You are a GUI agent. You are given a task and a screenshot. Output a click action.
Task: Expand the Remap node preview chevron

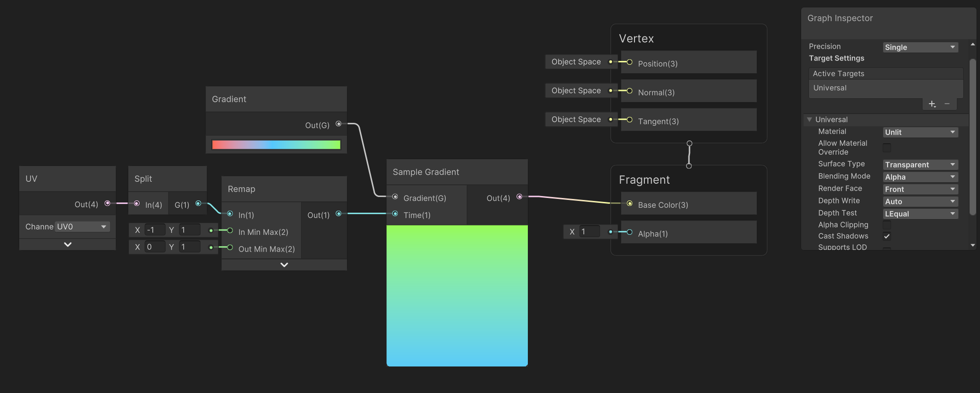(284, 265)
